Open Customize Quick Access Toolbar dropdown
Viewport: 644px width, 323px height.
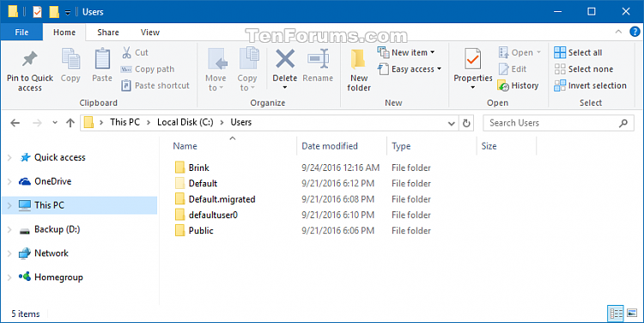click(68, 12)
